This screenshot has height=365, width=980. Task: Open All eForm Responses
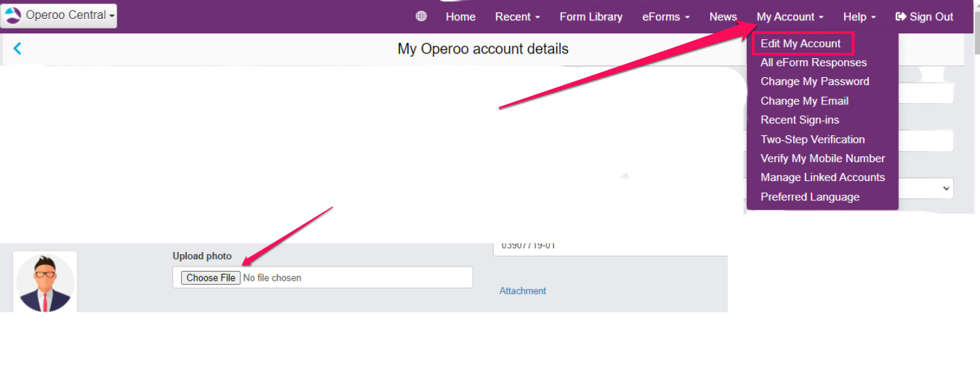(x=813, y=63)
